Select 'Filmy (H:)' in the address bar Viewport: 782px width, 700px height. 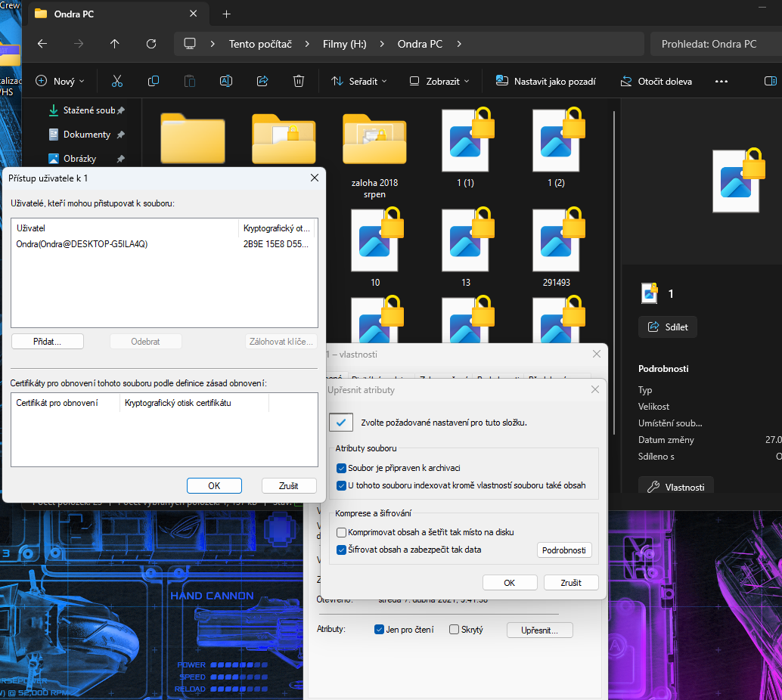pyautogui.click(x=344, y=44)
